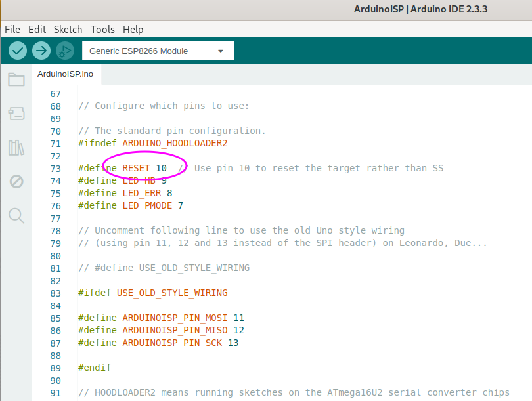Click the comment about old Uno style wiring
532x401 pixels.
(x=241, y=230)
